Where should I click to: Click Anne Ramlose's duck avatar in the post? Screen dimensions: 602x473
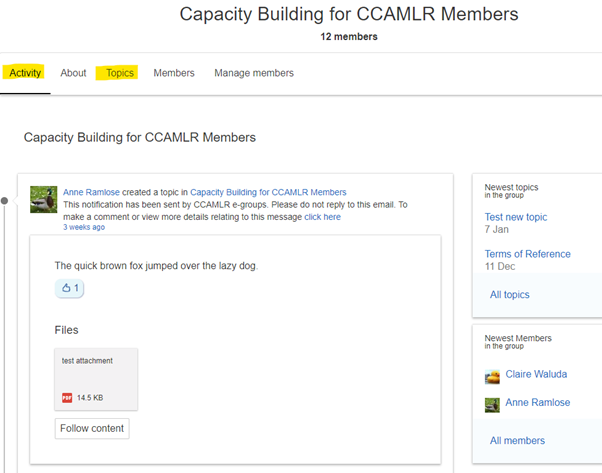tap(44, 199)
